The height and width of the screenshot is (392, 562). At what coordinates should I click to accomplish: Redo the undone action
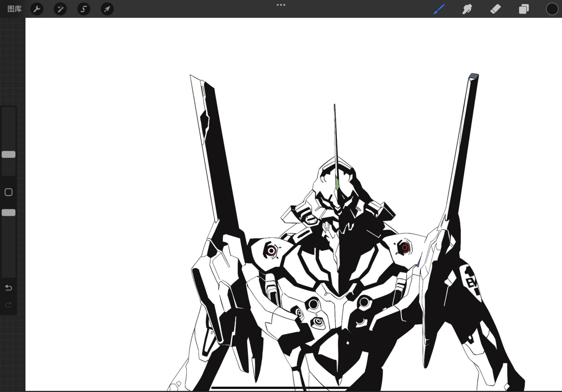click(9, 304)
